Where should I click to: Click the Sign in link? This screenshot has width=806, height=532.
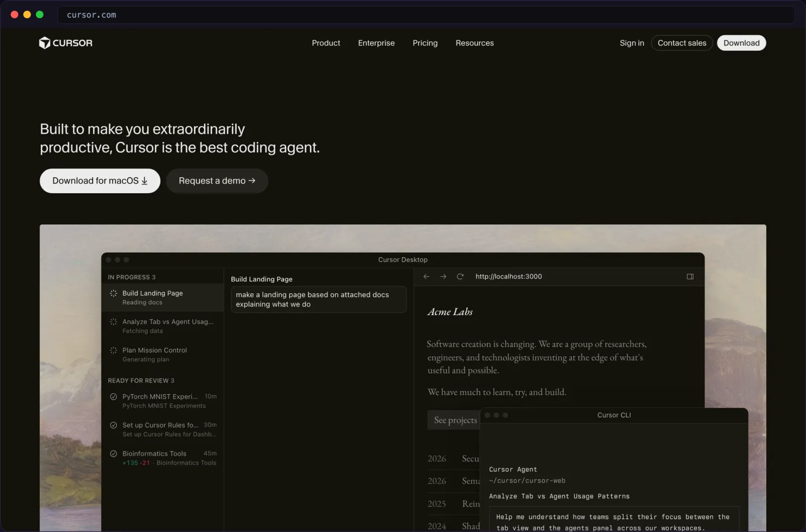[632, 43]
